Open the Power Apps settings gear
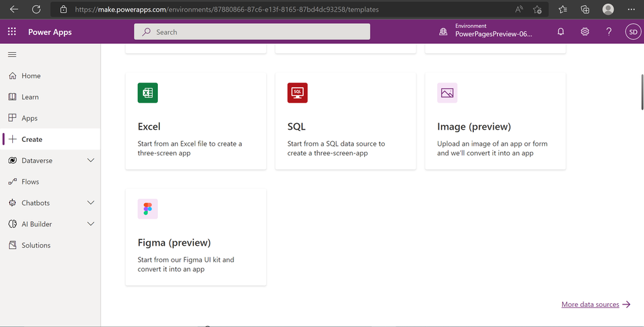This screenshot has height=327, width=644. click(x=585, y=32)
